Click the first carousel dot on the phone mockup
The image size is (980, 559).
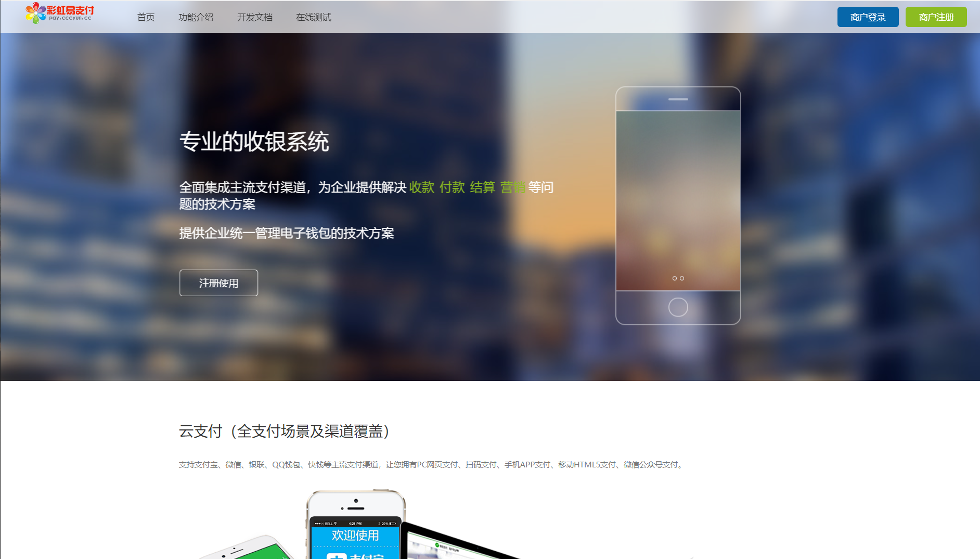point(675,278)
